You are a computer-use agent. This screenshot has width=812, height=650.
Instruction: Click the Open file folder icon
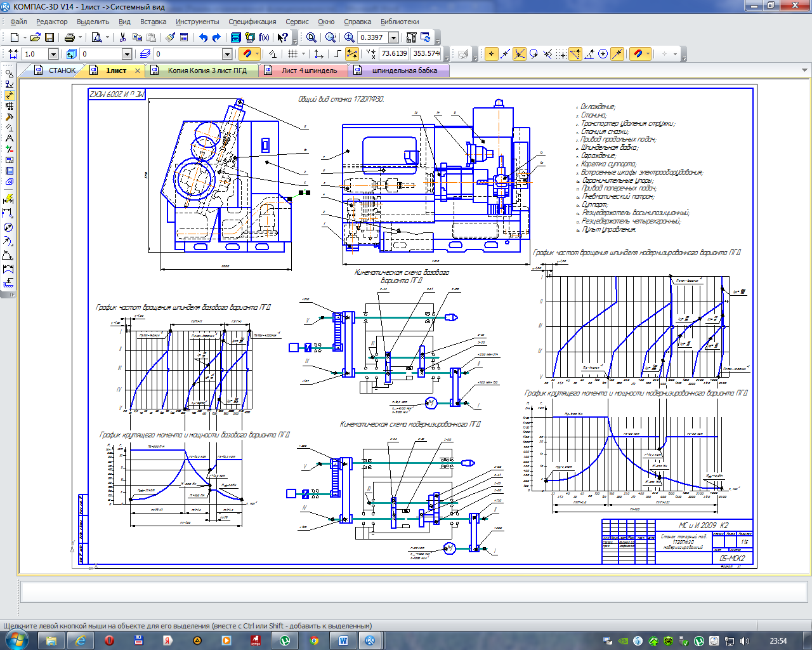click(36, 37)
